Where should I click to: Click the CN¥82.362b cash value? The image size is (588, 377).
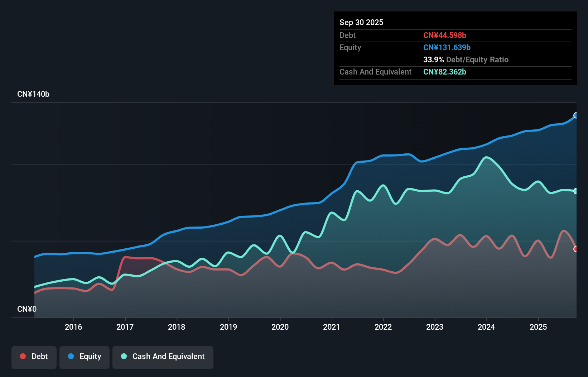pos(445,72)
